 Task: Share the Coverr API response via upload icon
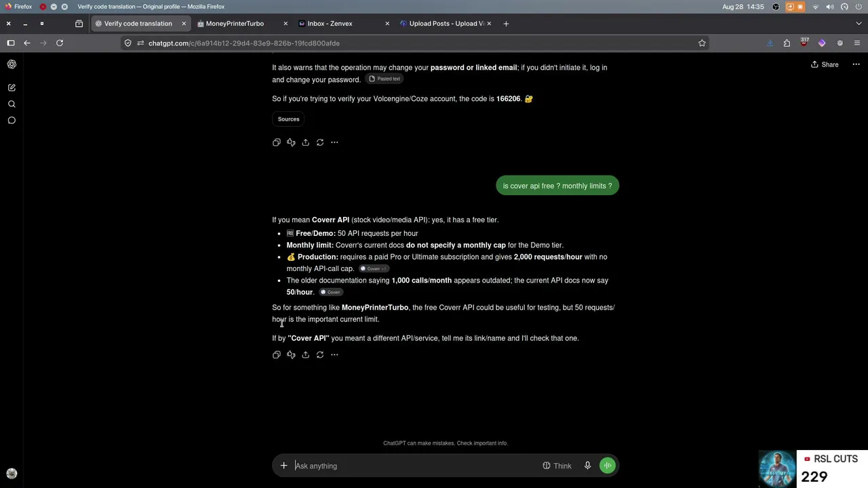[x=306, y=354]
